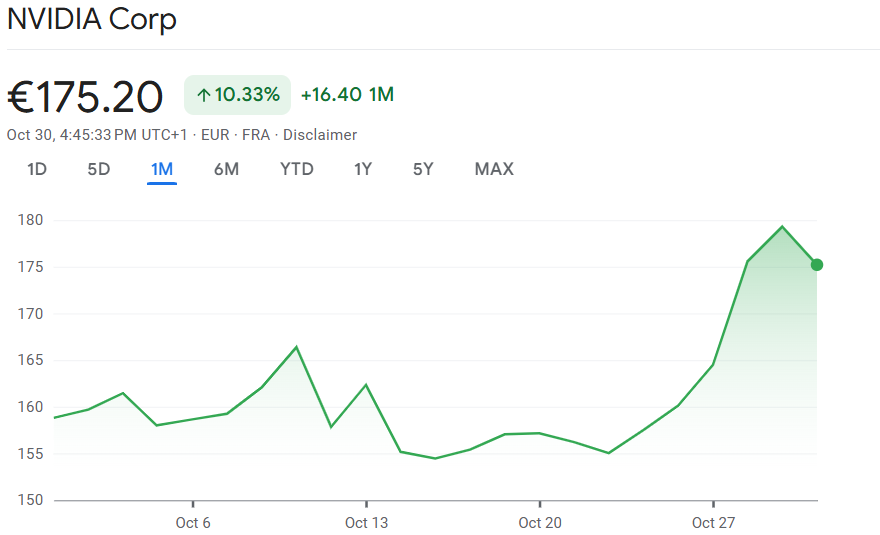Click the green endpoint dot on chart
This screenshot has height=535, width=880.
click(817, 265)
